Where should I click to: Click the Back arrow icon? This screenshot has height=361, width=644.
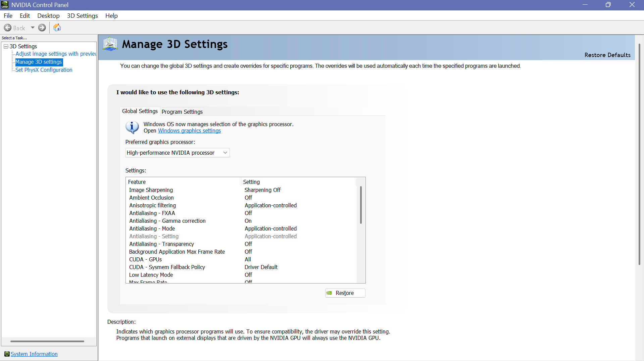click(8, 28)
